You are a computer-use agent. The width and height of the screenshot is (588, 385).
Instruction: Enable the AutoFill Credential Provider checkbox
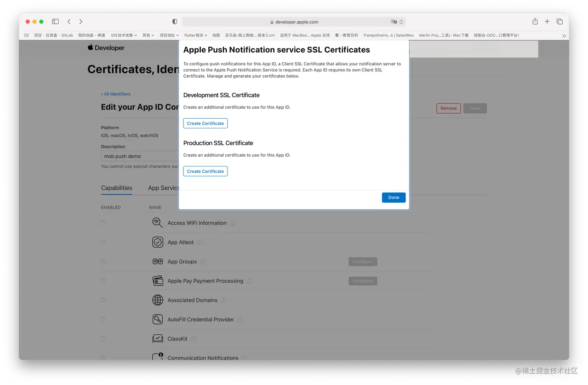pos(103,319)
